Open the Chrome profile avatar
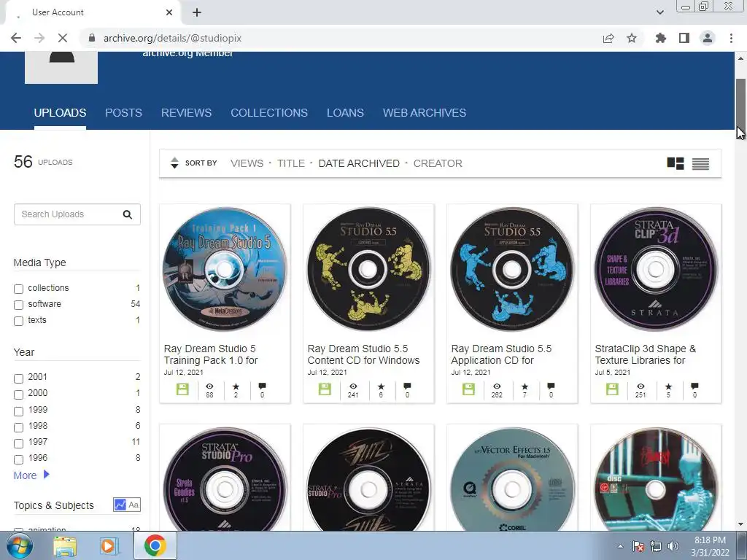The image size is (747, 560). pyautogui.click(x=708, y=38)
